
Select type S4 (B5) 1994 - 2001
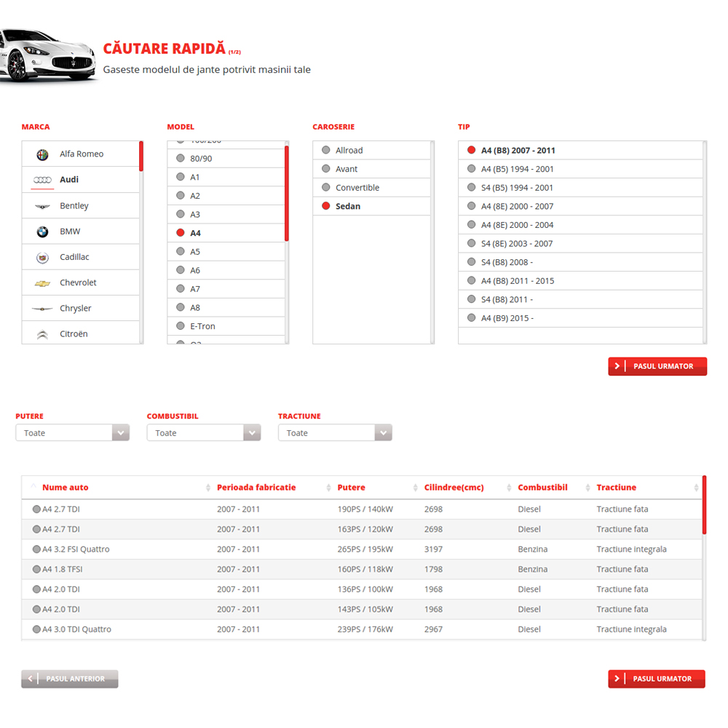click(580, 188)
